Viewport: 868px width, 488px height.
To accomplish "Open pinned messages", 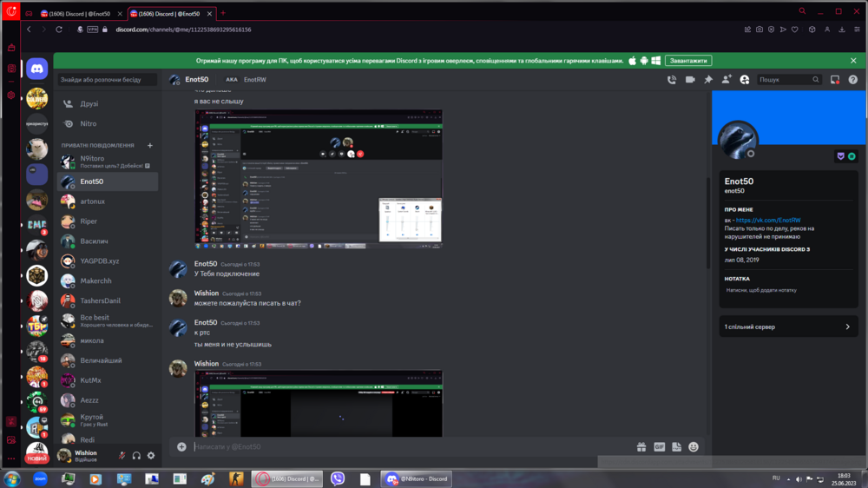I will [708, 80].
